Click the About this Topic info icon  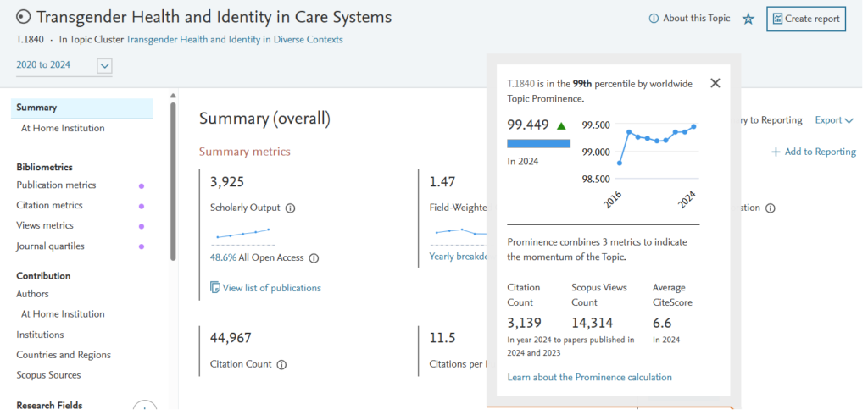click(654, 19)
